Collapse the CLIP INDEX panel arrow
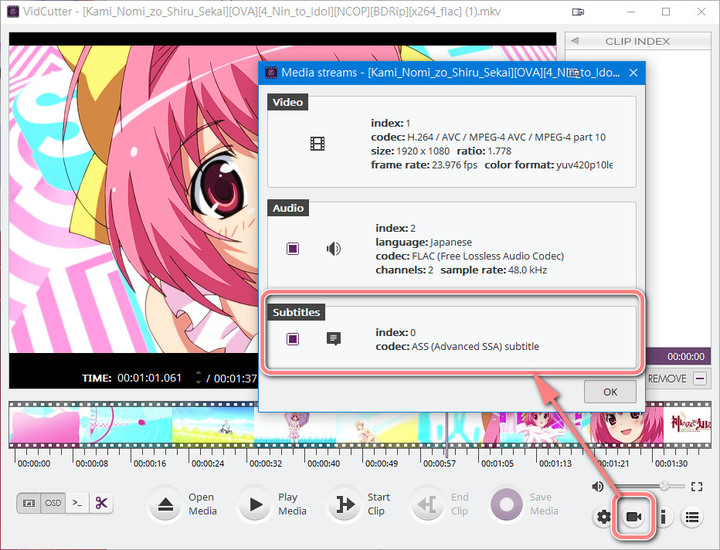Image resolution: width=720 pixels, height=550 pixels. pyautogui.click(x=574, y=41)
